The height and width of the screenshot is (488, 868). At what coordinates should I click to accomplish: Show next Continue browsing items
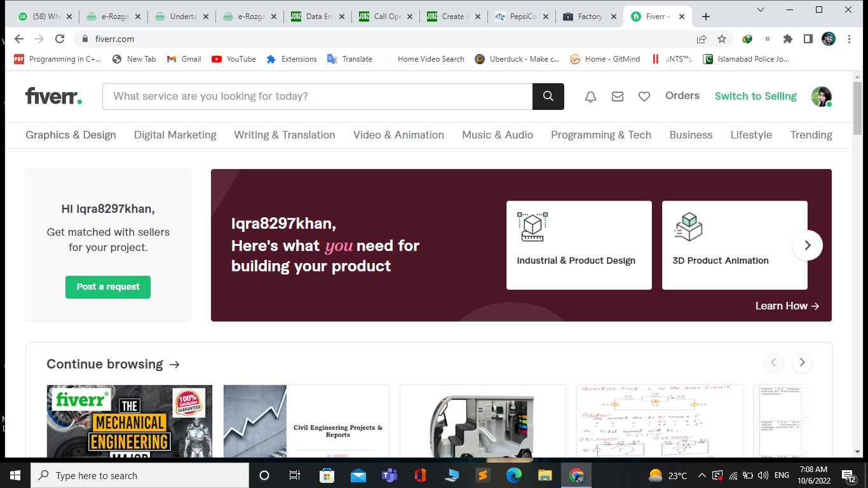(x=802, y=362)
